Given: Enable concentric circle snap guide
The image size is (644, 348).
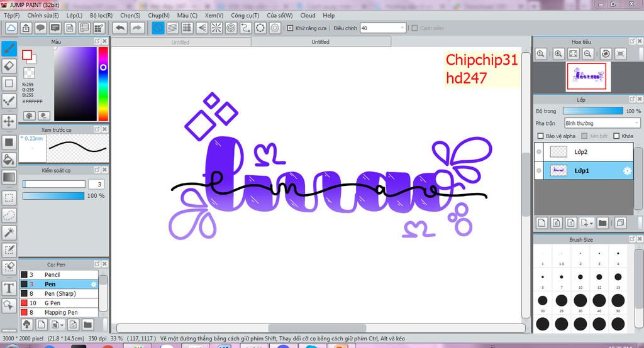Looking at the screenshot, I should (231, 28).
